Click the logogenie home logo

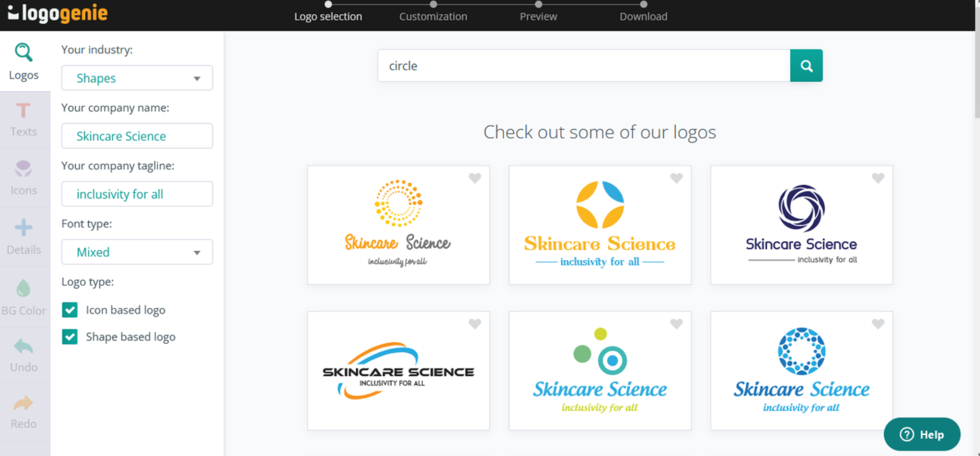click(x=57, y=13)
